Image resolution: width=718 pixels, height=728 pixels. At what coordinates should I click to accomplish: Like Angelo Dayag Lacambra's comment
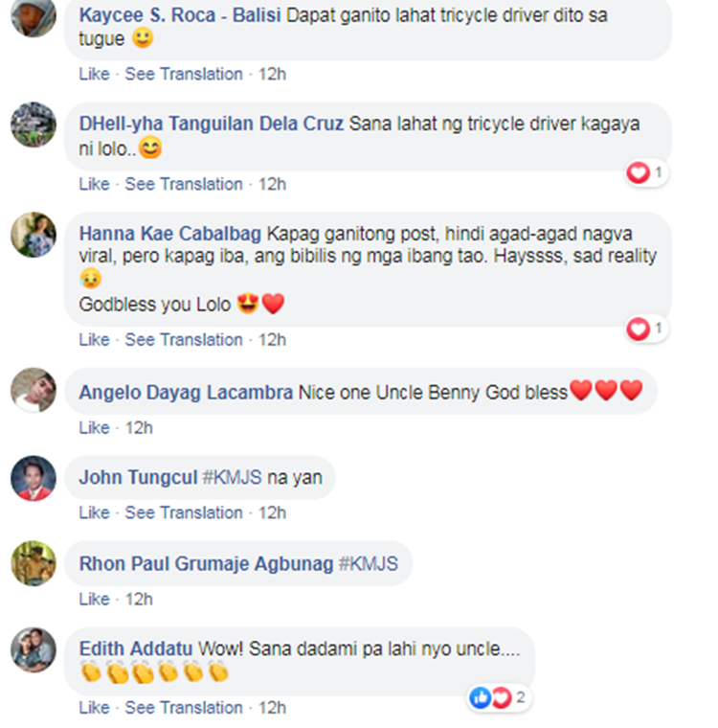point(94,427)
